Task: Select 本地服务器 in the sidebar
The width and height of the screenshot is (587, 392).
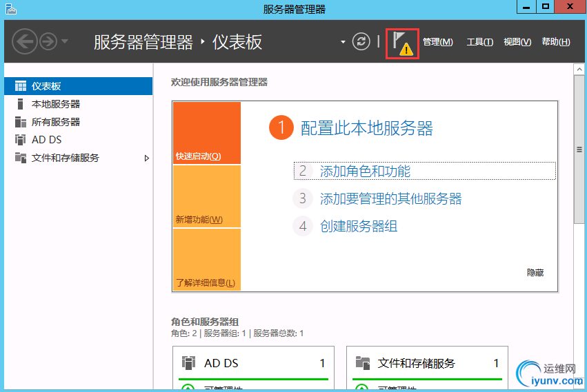Action: point(78,104)
